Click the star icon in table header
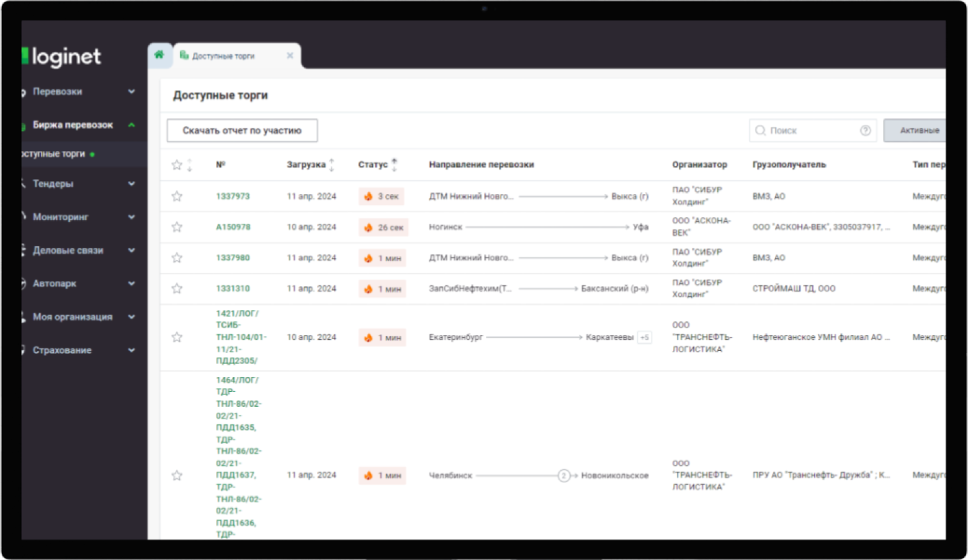The width and height of the screenshot is (968, 560). click(177, 164)
